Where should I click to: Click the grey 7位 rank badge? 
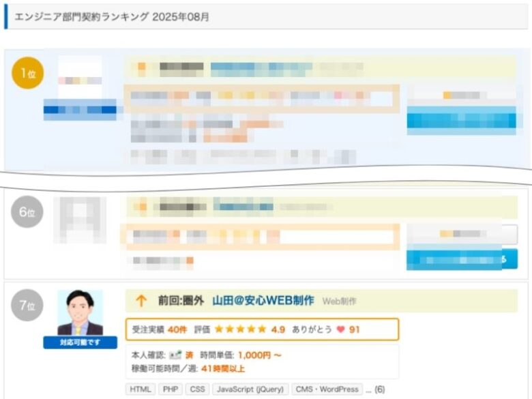pyautogui.click(x=27, y=306)
